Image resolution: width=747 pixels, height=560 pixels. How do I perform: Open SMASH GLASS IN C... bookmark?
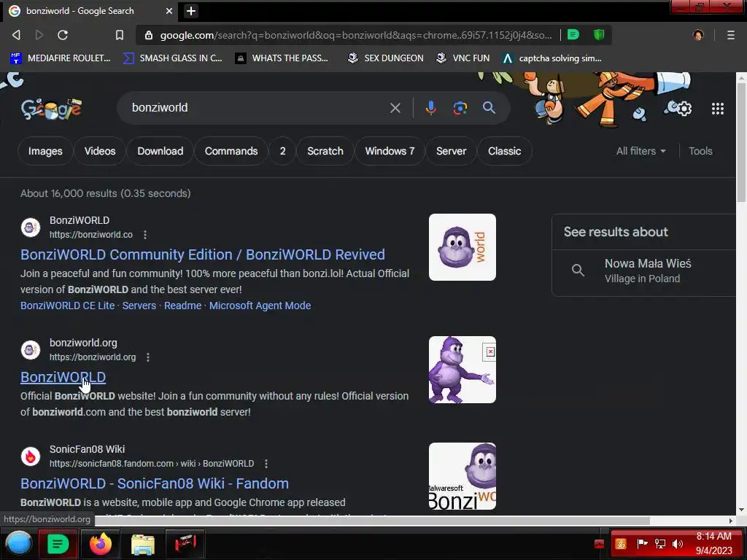pyautogui.click(x=172, y=58)
